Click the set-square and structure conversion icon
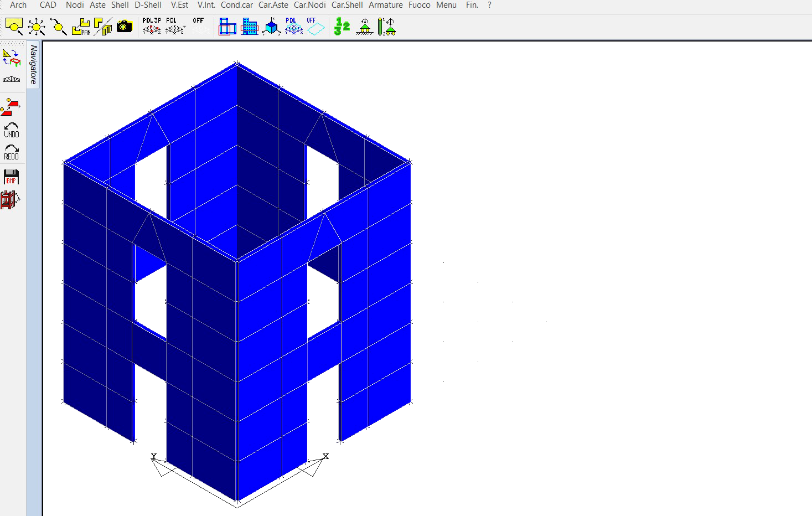Viewport: 812px width, 516px height. click(x=11, y=57)
